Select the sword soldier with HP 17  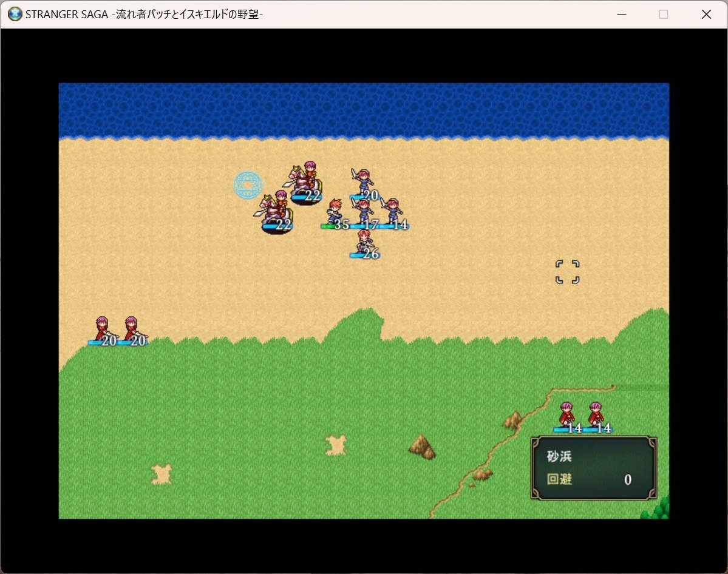point(364,214)
